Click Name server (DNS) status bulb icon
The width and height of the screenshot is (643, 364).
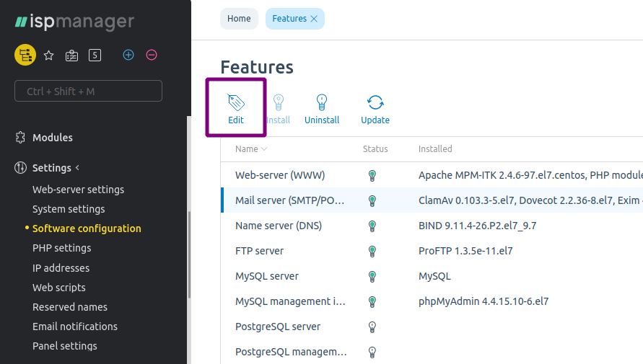coord(372,226)
